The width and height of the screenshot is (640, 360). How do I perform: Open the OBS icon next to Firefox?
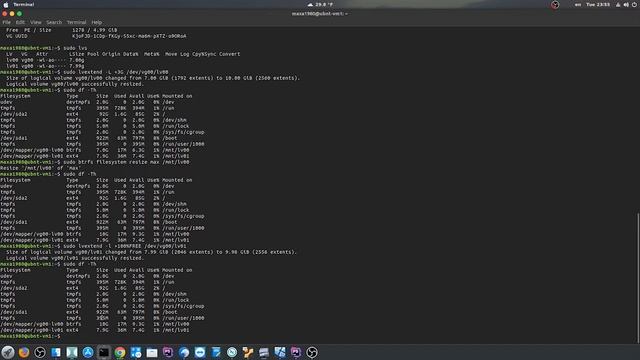point(40,352)
